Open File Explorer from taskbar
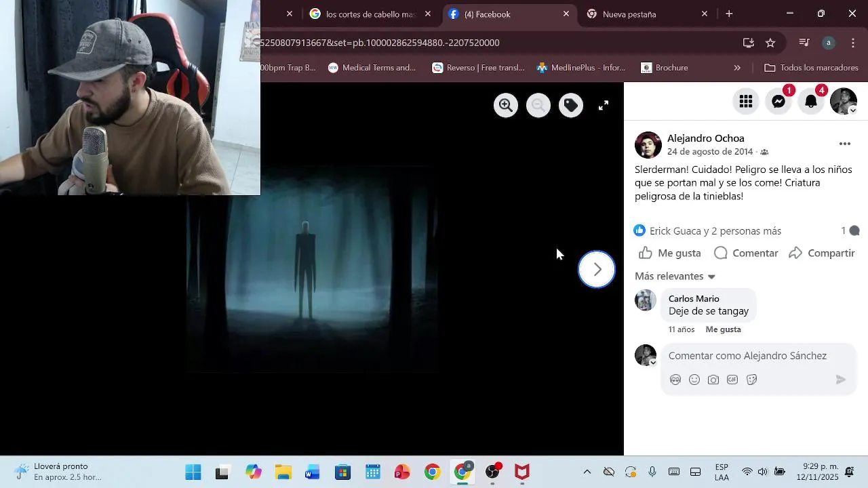The width and height of the screenshot is (868, 488). tap(283, 472)
